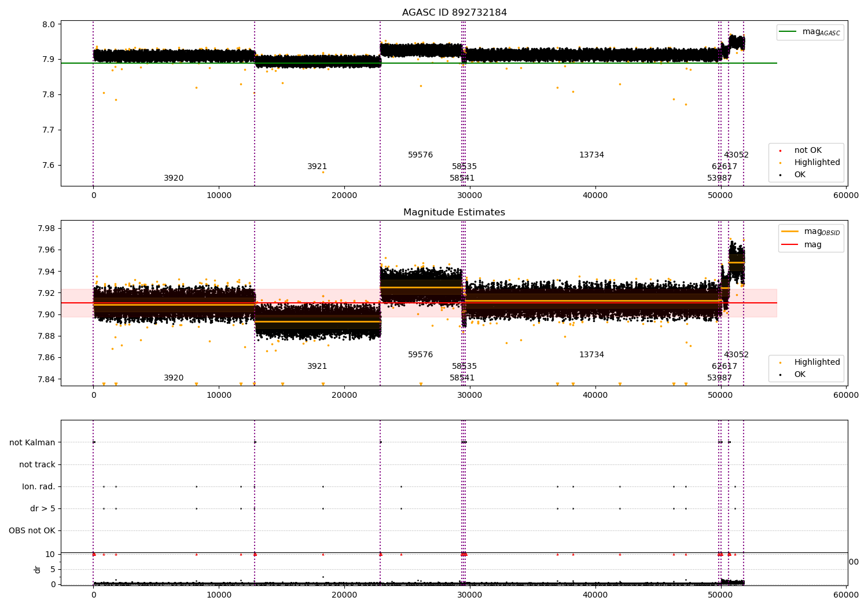Viewport: 868px width, 608px height.
Task: Select the 'not track' axis label
Action: coord(37,464)
